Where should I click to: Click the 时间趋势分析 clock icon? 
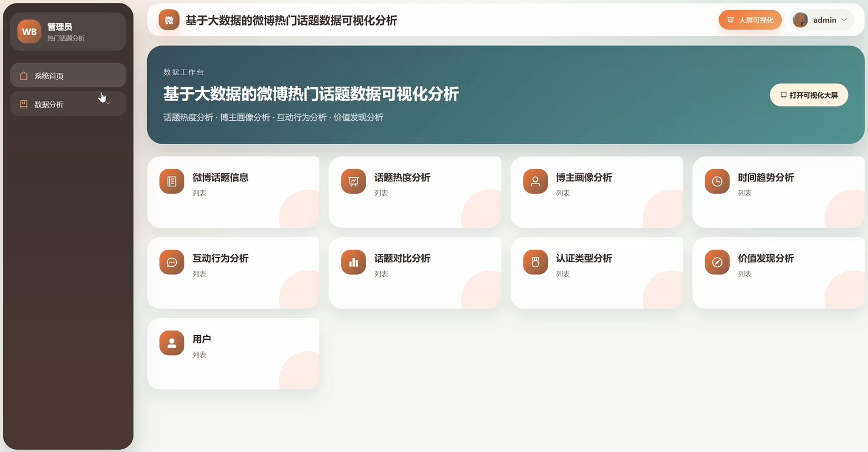click(x=717, y=181)
